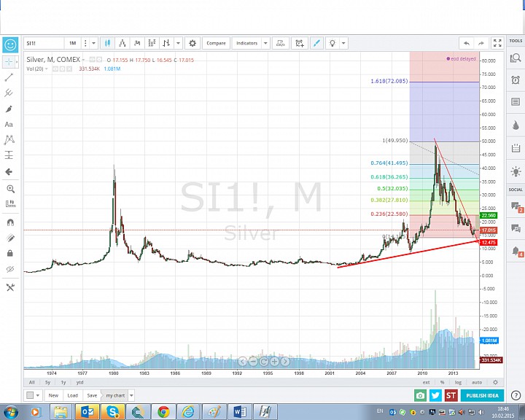Viewport: 525px width, 420px height.
Task: Select the pattern drawing tool
Action: click(x=9, y=140)
